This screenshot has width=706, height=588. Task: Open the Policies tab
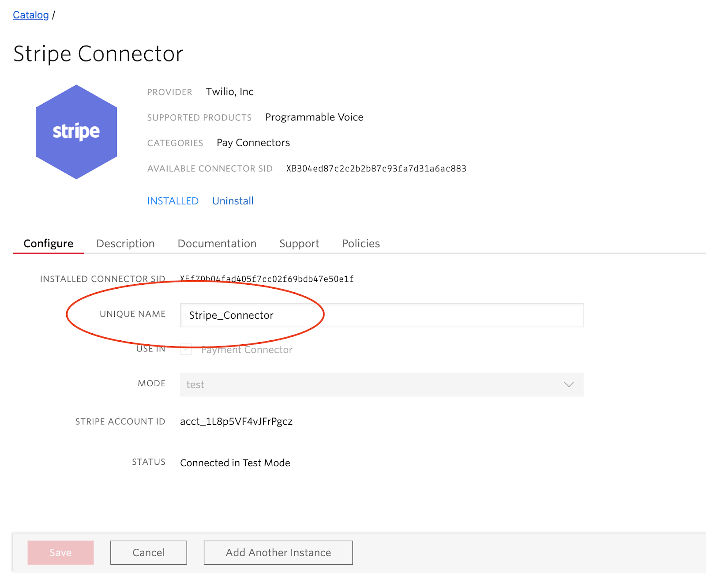361,244
